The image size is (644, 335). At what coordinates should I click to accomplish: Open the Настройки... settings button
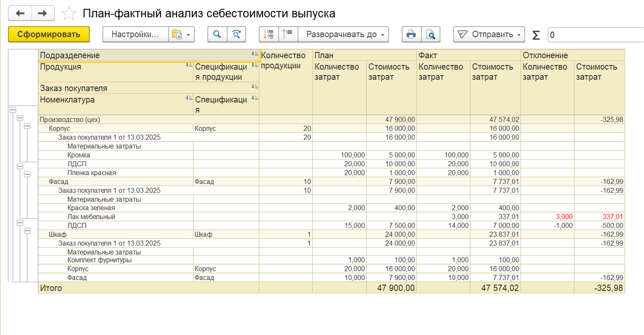pos(135,35)
